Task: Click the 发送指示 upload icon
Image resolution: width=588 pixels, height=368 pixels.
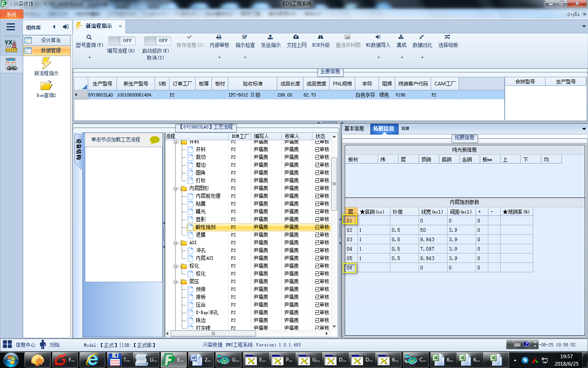Action: tap(270, 37)
